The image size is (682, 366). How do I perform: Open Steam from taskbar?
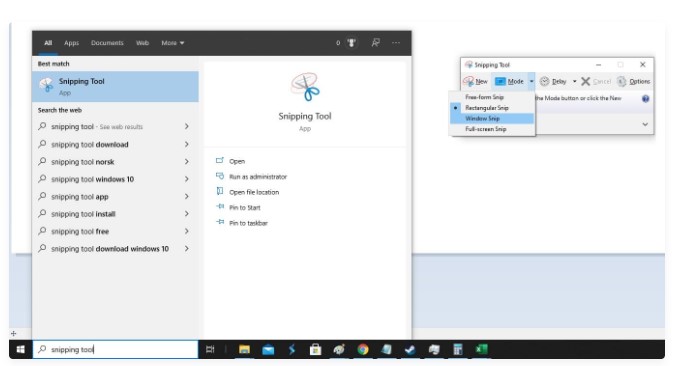pyautogui.click(x=410, y=349)
